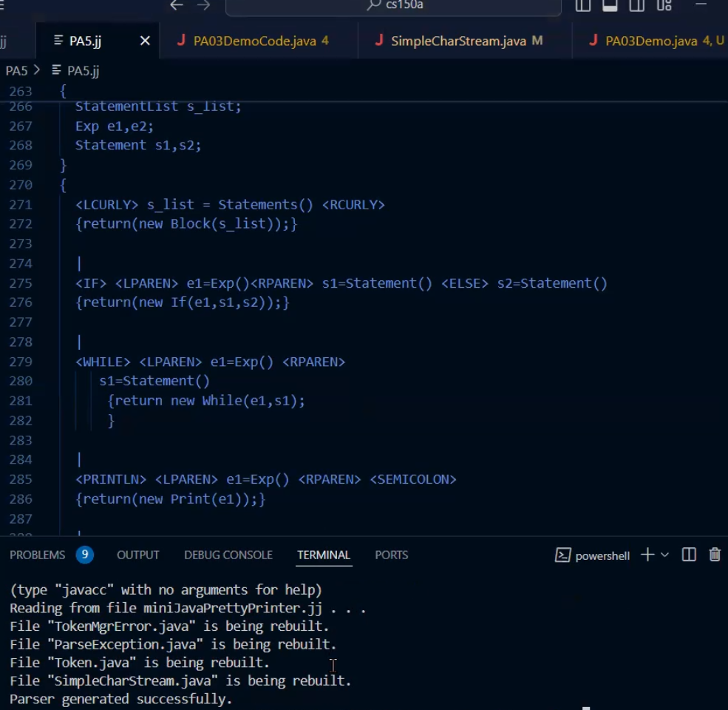The width and height of the screenshot is (728, 710).
Task: Toggle secondary side bar layout icon
Action: pos(636,5)
